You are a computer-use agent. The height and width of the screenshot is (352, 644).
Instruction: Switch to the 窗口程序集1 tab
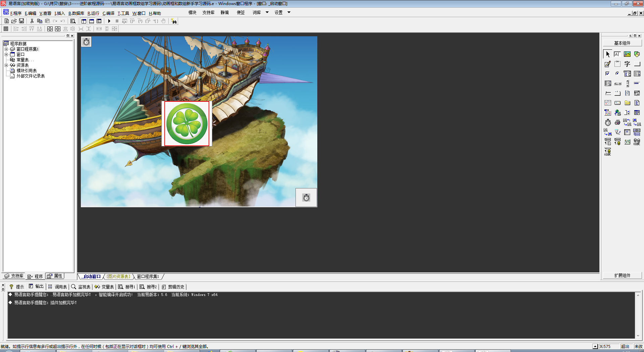pyautogui.click(x=148, y=276)
